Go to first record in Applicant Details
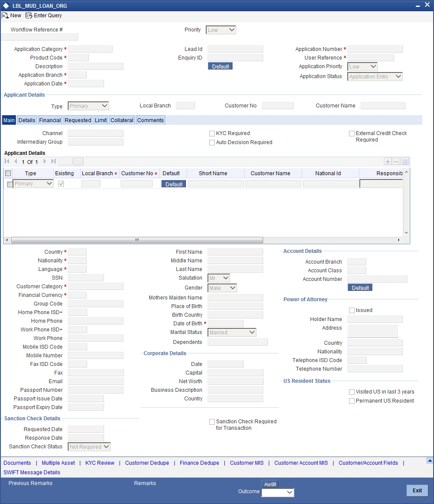Viewport: 434px width, 504px height. click(7, 161)
